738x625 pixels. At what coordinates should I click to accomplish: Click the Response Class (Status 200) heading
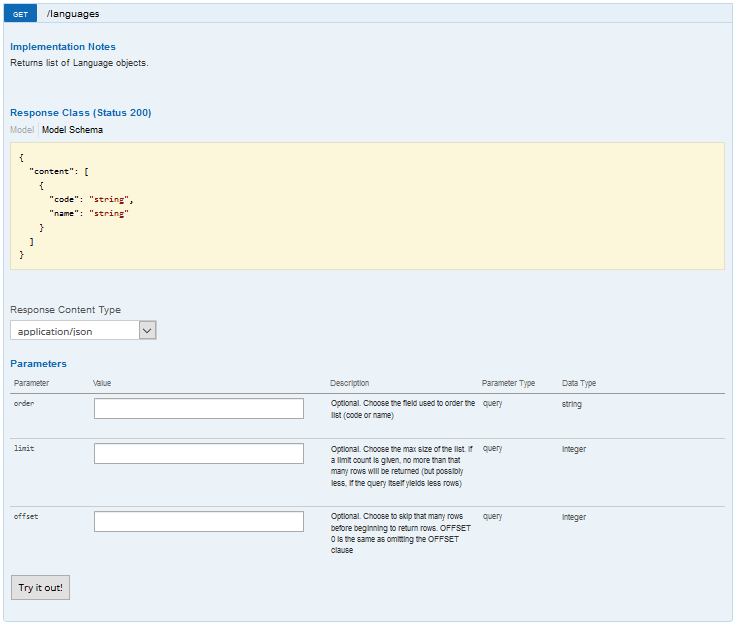[80, 112]
